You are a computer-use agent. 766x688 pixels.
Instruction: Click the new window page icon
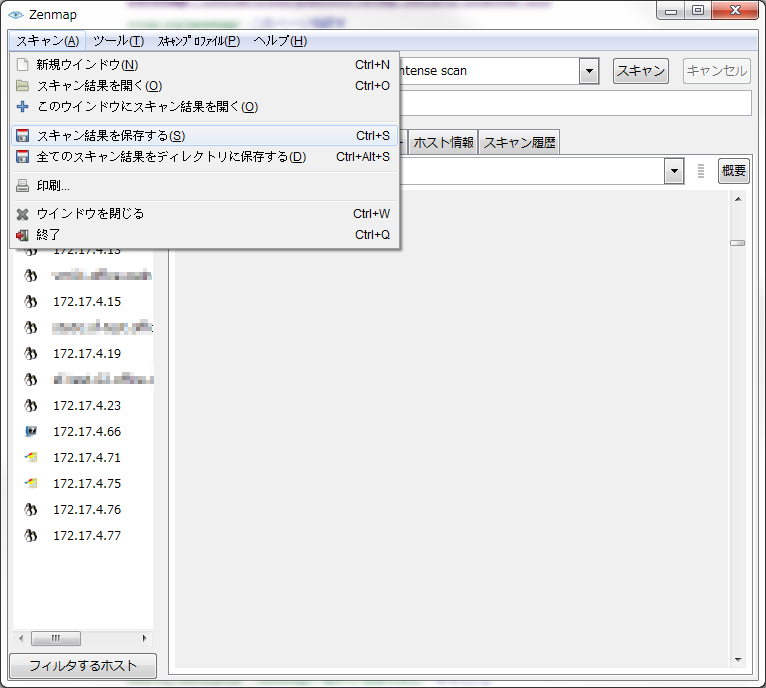(x=22, y=64)
